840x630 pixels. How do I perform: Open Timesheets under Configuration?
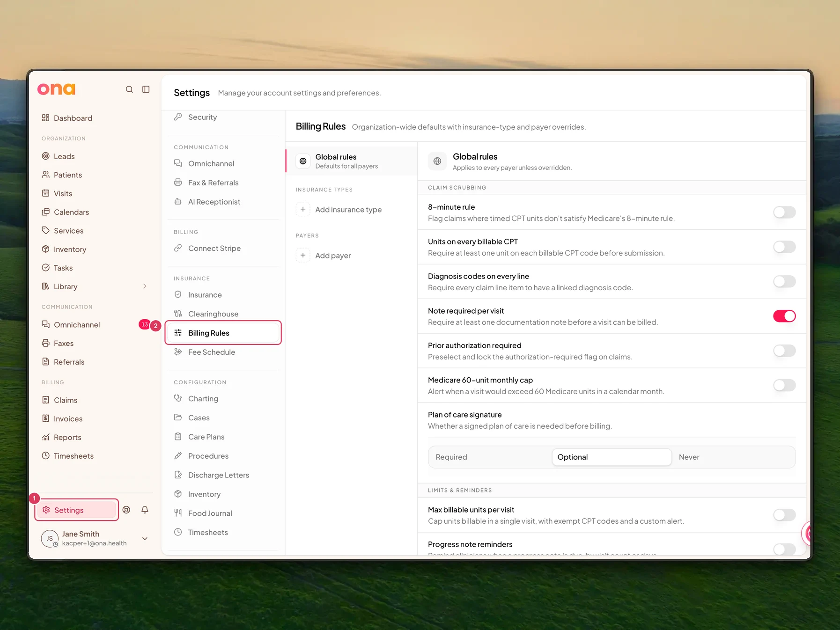pos(223,532)
